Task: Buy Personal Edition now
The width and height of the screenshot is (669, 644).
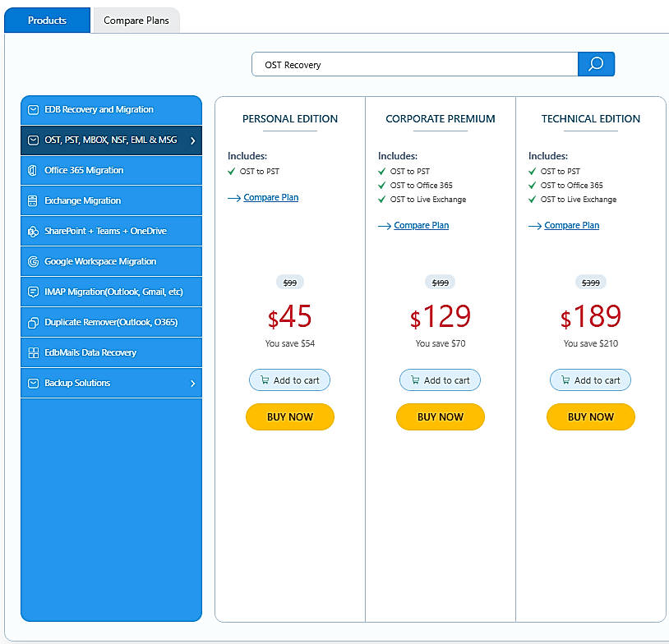Action: (x=289, y=416)
